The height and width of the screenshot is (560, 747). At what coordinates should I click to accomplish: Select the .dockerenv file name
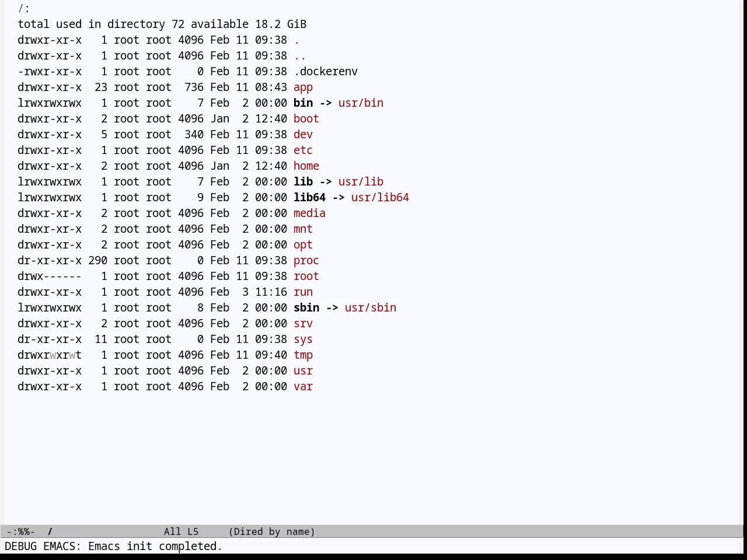click(x=326, y=72)
